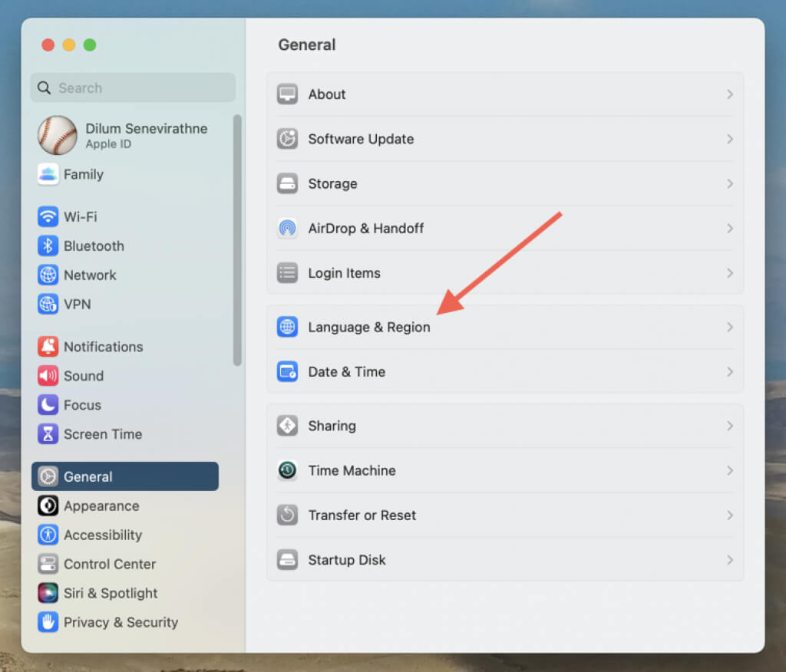Click the Startup Disk icon
The image size is (786, 672).
tap(287, 559)
